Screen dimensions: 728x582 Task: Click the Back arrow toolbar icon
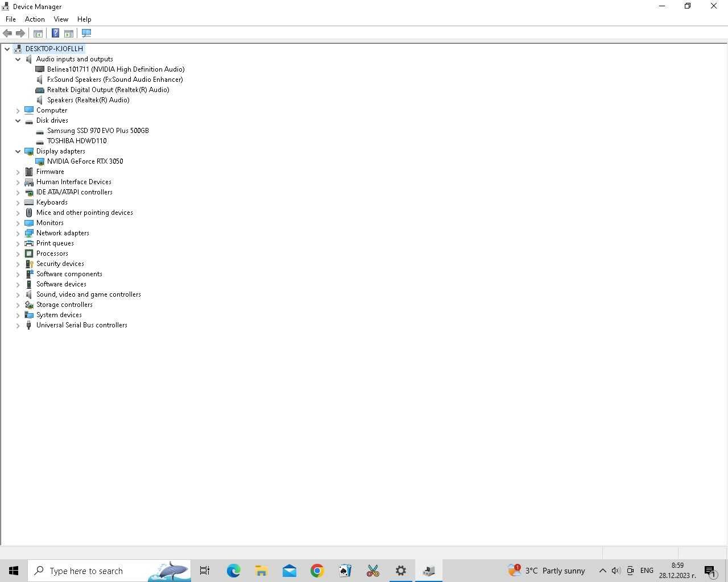click(x=7, y=34)
